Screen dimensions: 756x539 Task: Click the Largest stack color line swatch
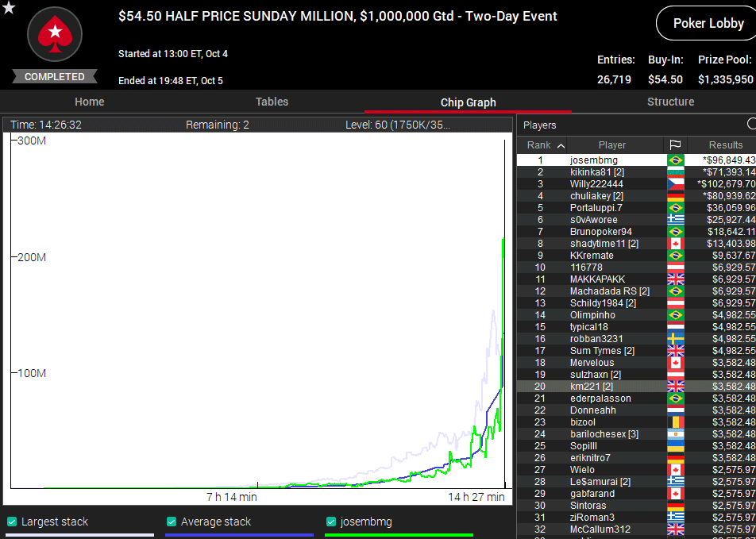pyautogui.click(x=80, y=535)
